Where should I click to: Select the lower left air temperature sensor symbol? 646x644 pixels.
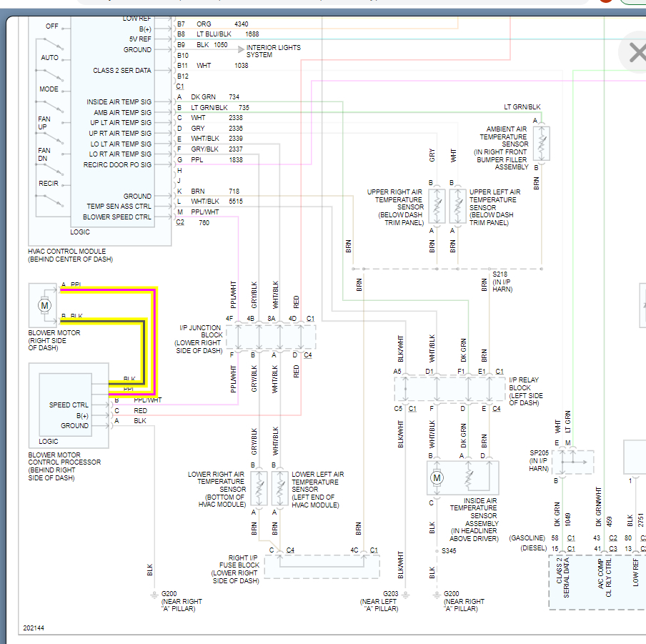point(279,488)
